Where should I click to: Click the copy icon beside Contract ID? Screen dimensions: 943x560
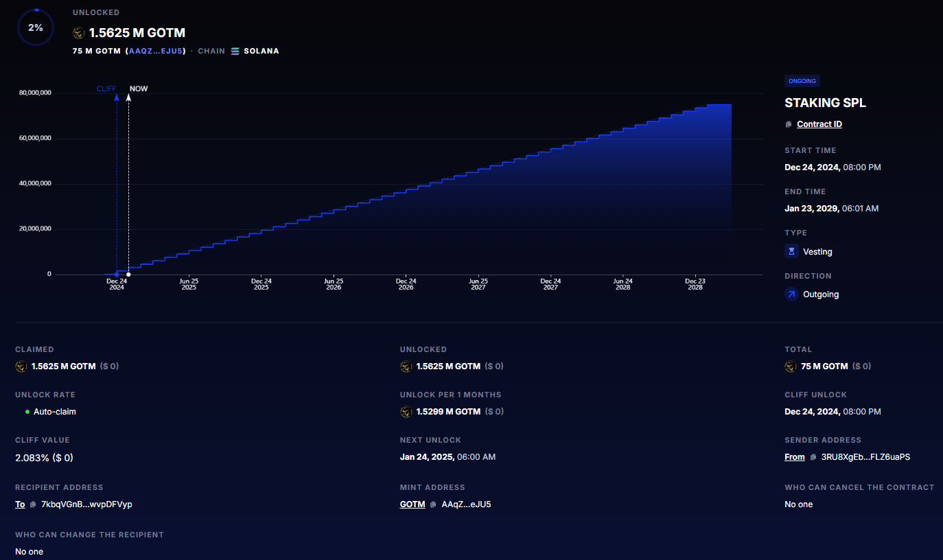789,124
